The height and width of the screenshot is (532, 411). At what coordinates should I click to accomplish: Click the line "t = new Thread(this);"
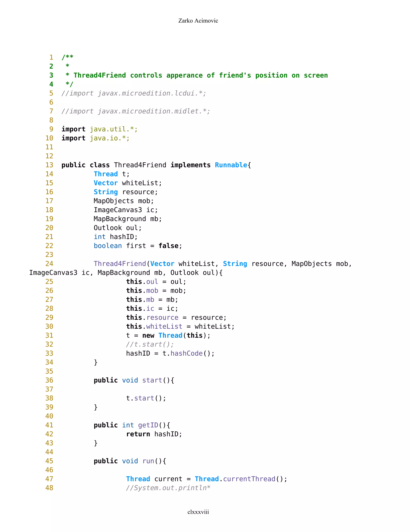tap(168, 335)
